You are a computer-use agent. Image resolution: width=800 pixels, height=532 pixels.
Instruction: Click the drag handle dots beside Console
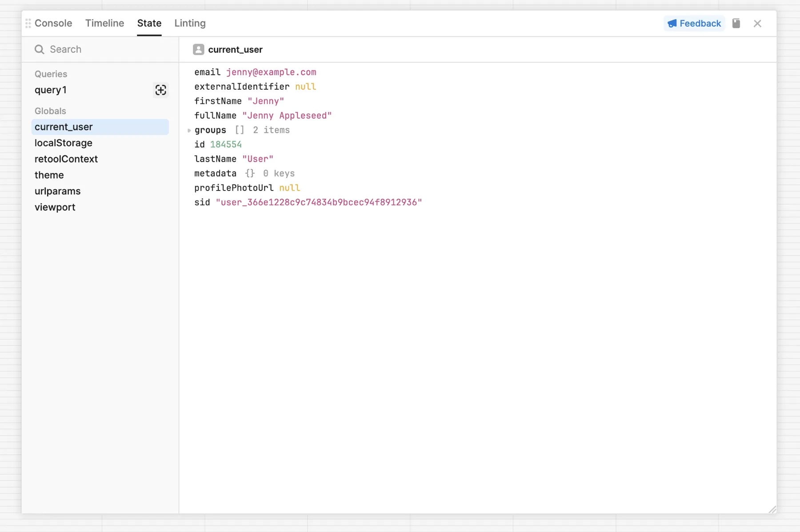point(28,23)
